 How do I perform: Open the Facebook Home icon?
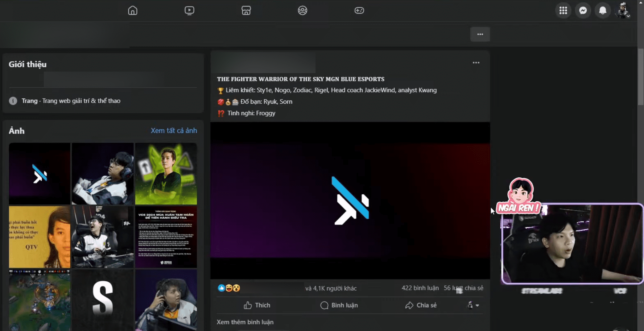click(133, 10)
